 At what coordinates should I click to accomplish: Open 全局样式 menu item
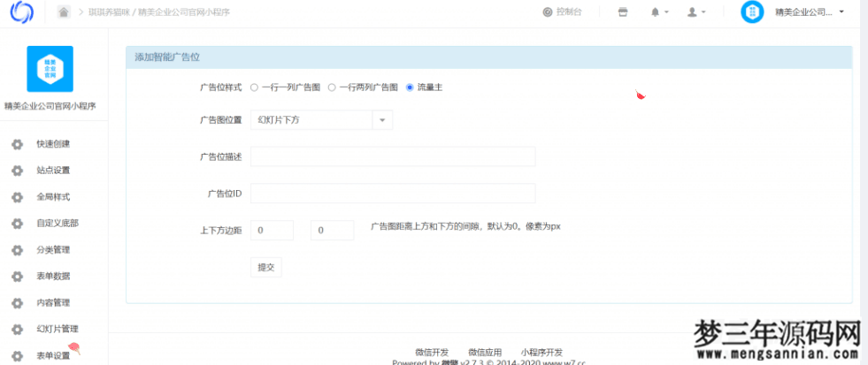click(53, 197)
